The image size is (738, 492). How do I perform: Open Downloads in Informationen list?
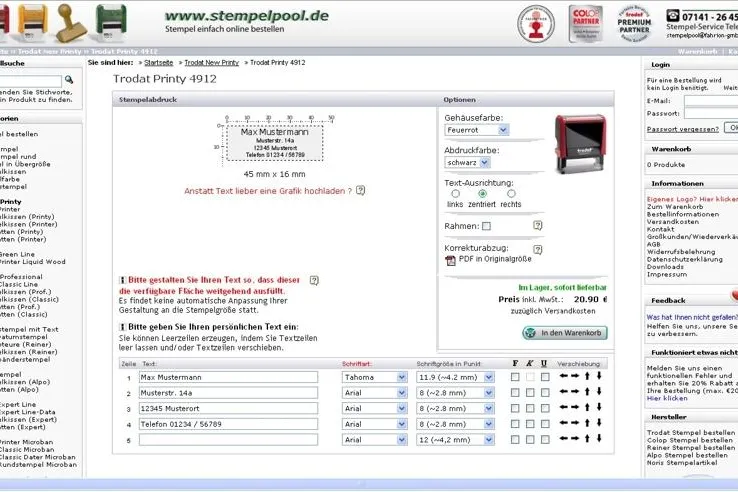coord(665,266)
